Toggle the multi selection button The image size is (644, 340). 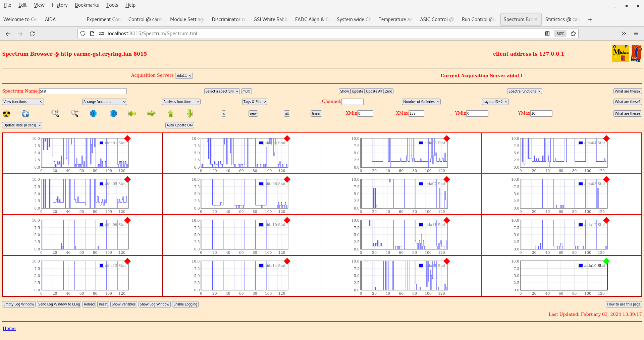coord(246,91)
